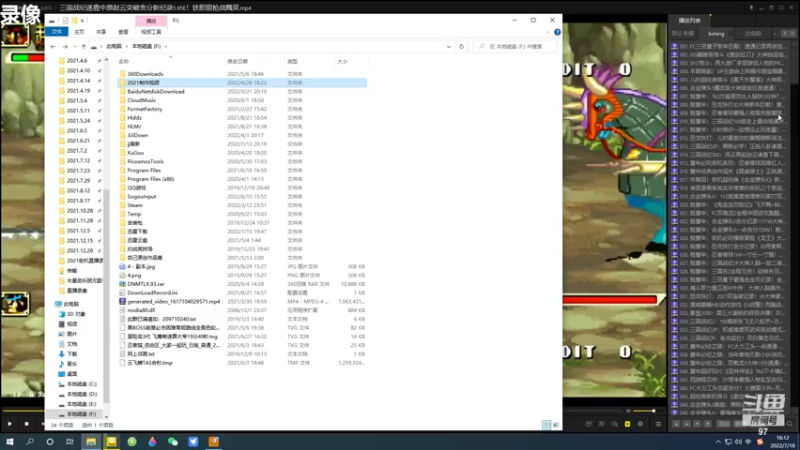The height and width of the screenshot is (450, 800).
Task: Open the recent locations dropdown beside forward arrow
Action: [74, 46]
